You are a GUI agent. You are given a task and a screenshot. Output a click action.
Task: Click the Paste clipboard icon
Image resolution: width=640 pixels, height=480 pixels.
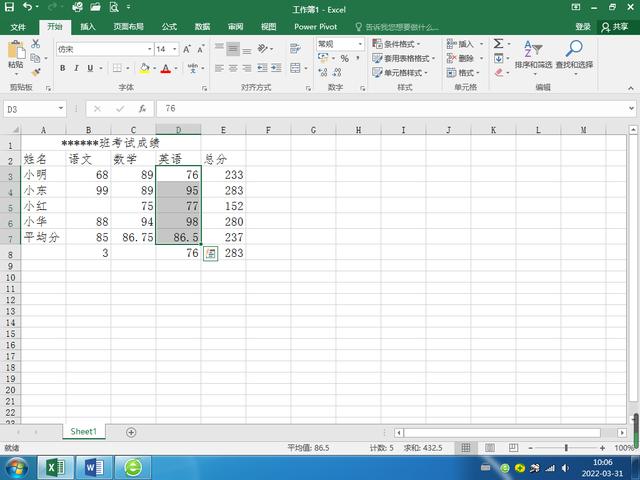(x=16, y=50)
